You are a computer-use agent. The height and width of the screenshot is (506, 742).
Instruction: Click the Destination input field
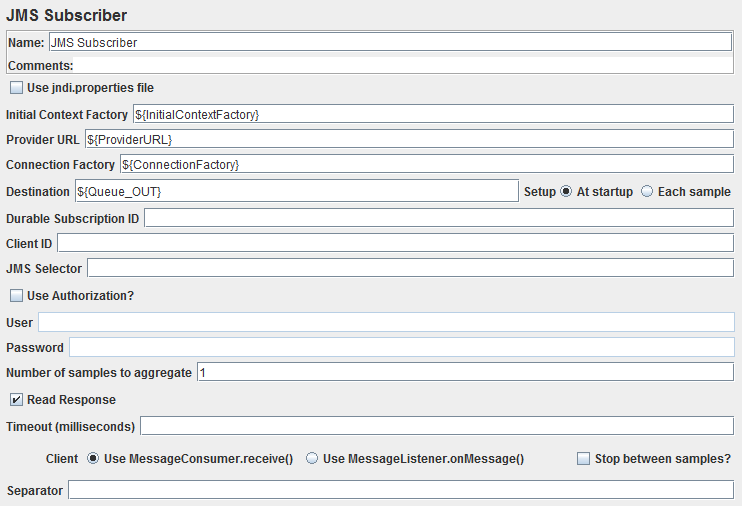click(295, 191)
